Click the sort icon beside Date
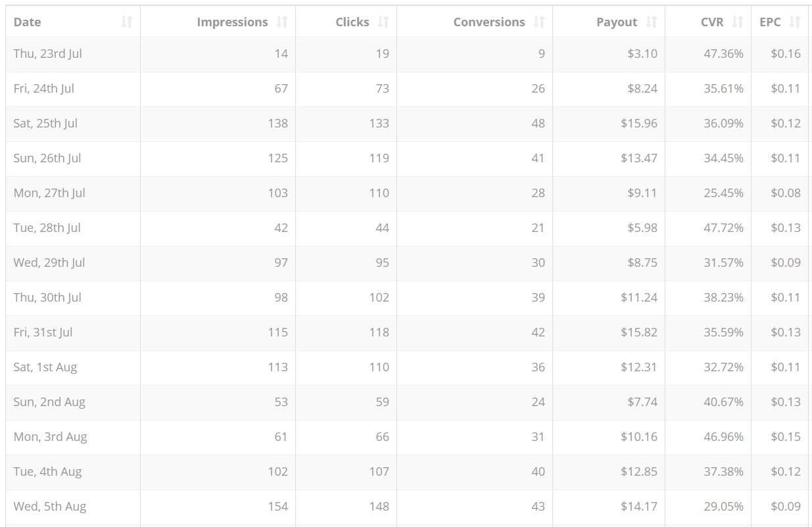The height and width of the screenshot is (527, 812). pyautogui.click(x=127, y=22)
